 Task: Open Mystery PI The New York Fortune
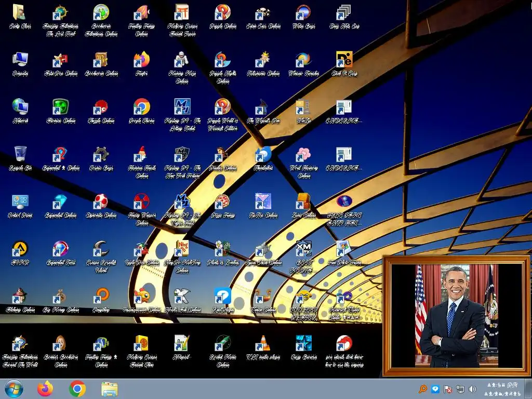pyautogui.click(x=182, y=162)
